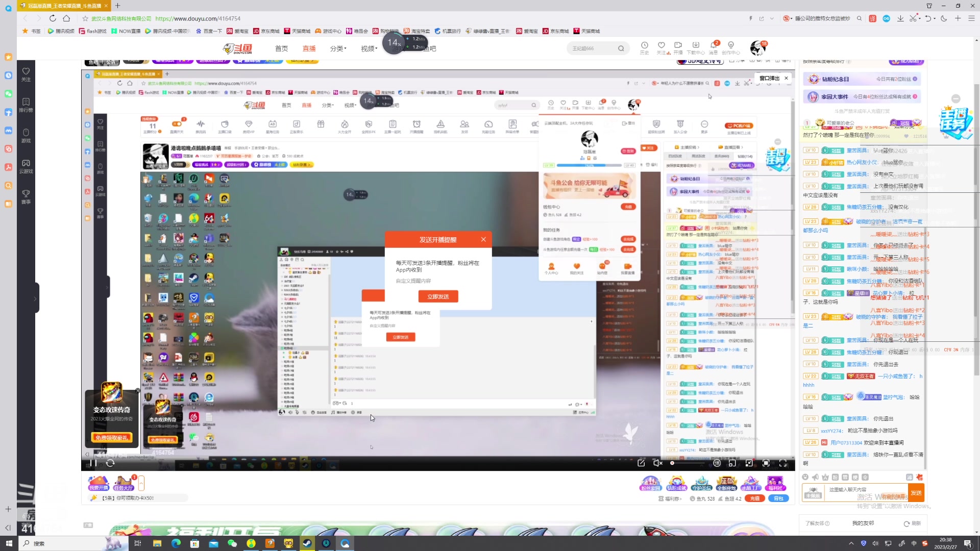Select the 我的友邻 tab below chat
The width and height of the screenshot is (980, 551).
(x=863, y=523)
